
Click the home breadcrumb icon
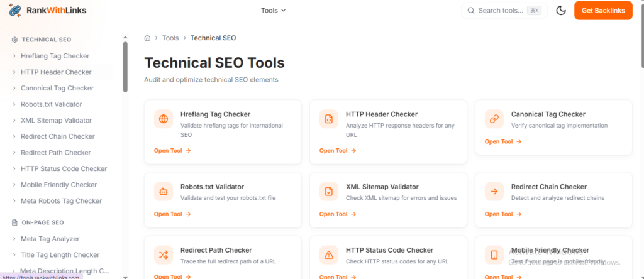pos(147,38)
